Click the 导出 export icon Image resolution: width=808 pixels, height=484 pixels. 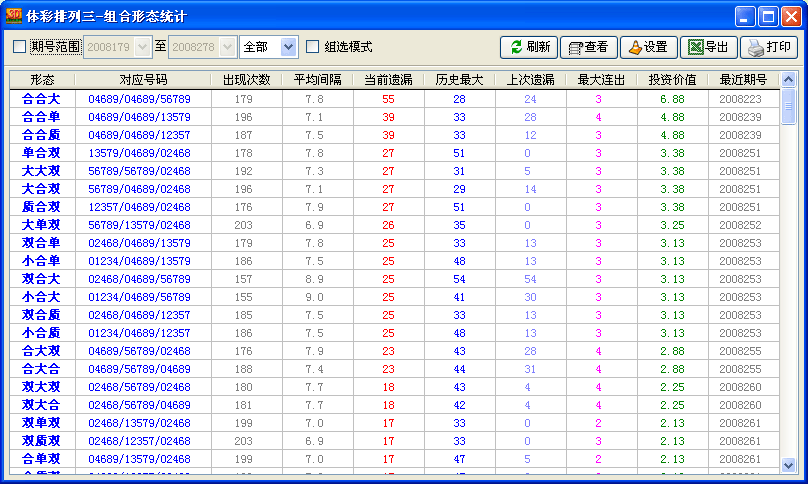pos(708,47)
